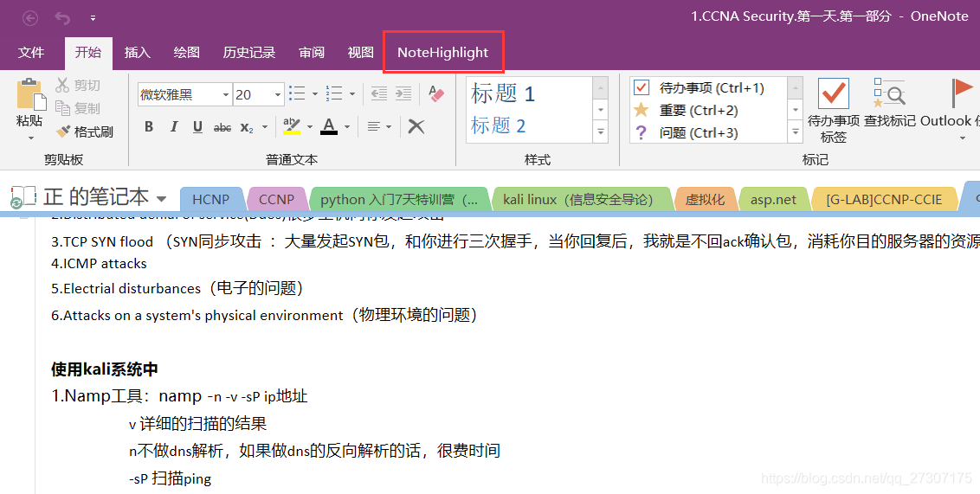Click the Outlook tasks flag icon
This screenshot has width=980, height=494.
pos(961,93)
